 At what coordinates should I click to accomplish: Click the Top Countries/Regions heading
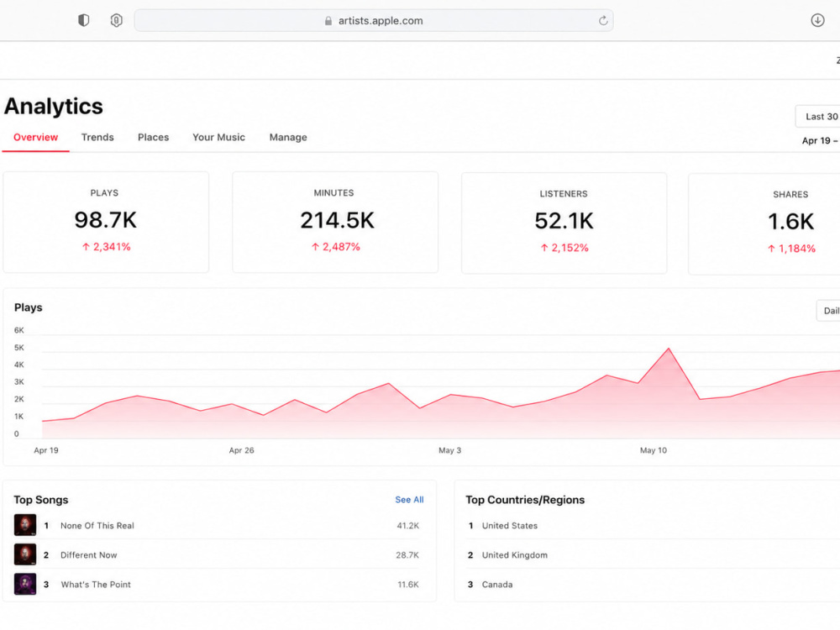(525, 500)
